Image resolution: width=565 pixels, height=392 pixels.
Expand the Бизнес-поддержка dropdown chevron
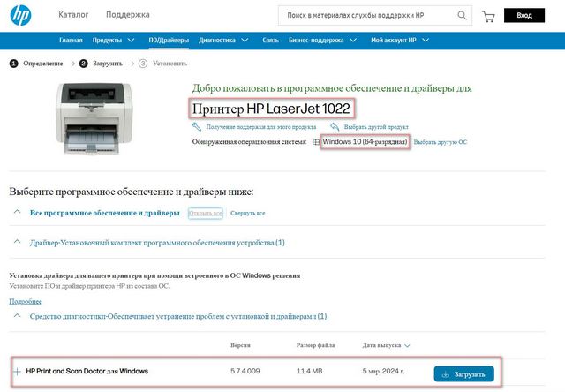pos(353,40)
